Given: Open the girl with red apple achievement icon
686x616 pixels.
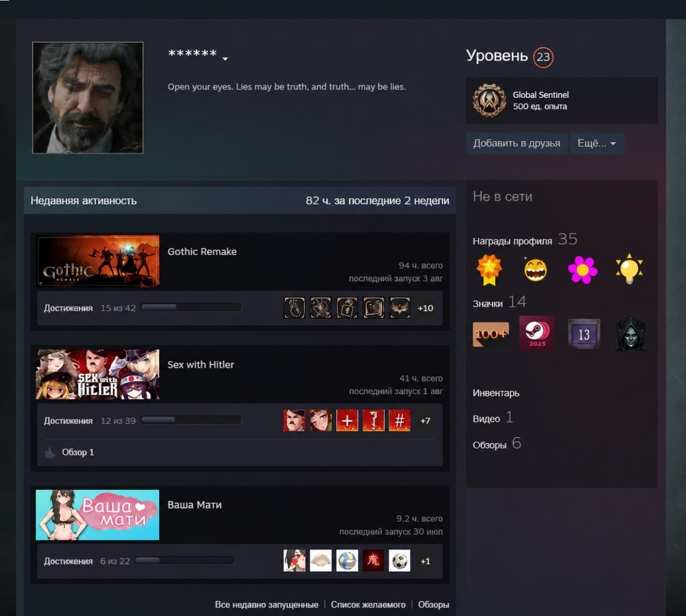Looking at the screenshot, I should (294, 561).
